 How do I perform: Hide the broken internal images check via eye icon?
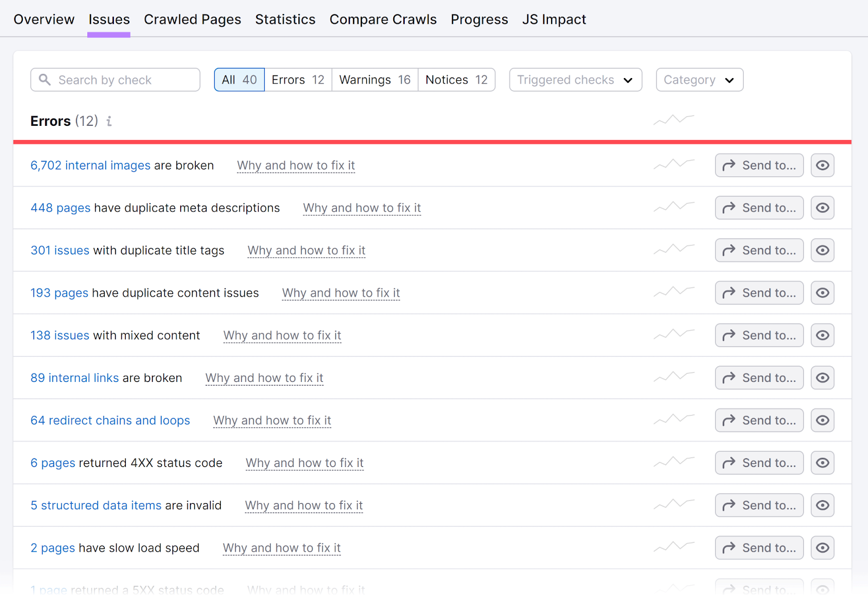pyautogui.click(x=822, y=165)
